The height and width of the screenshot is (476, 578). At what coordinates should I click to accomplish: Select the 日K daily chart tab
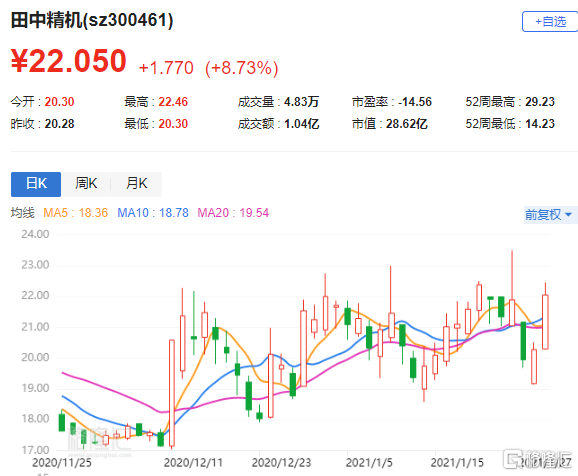tap(36, 184)
